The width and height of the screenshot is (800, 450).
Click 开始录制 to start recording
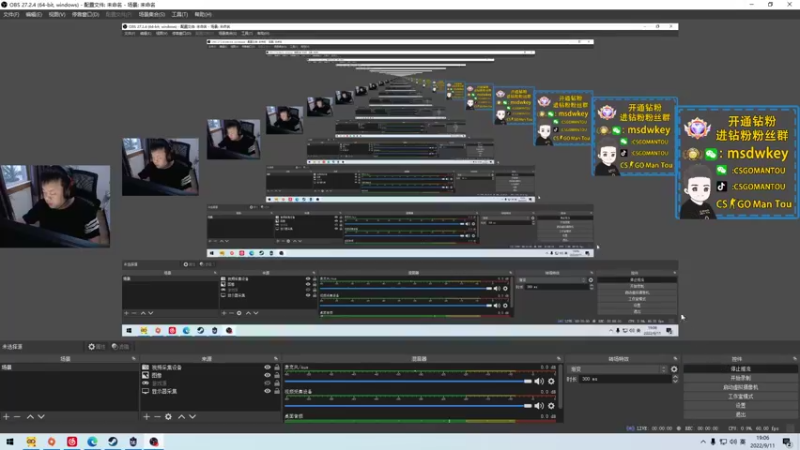point(740,378)
